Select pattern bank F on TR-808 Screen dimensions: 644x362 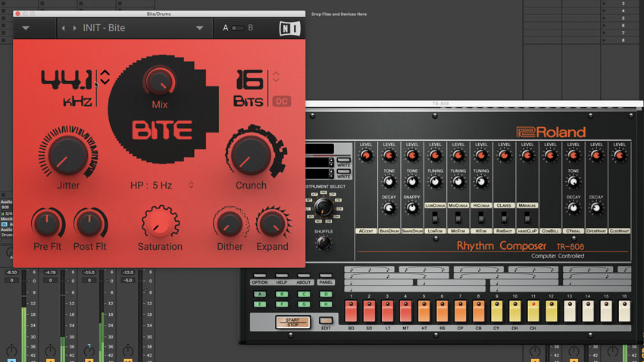[282, 304]
